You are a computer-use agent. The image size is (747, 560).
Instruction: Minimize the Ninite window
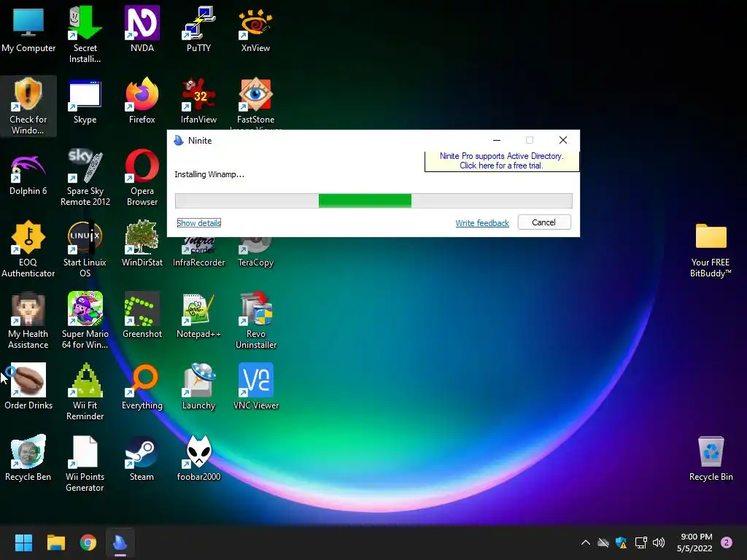point(496,140)
